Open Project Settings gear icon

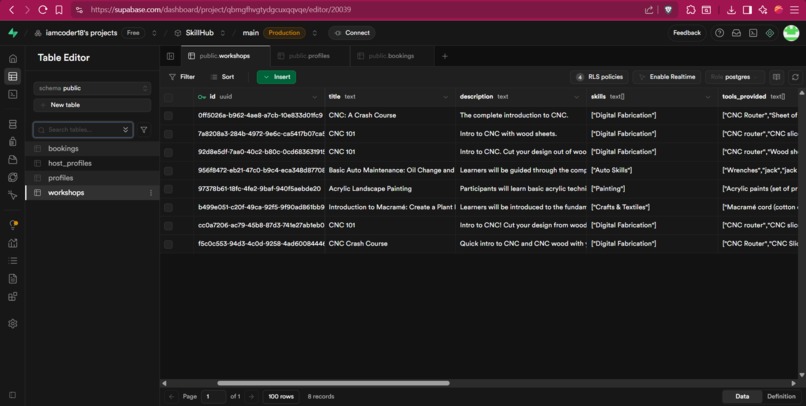13,324
